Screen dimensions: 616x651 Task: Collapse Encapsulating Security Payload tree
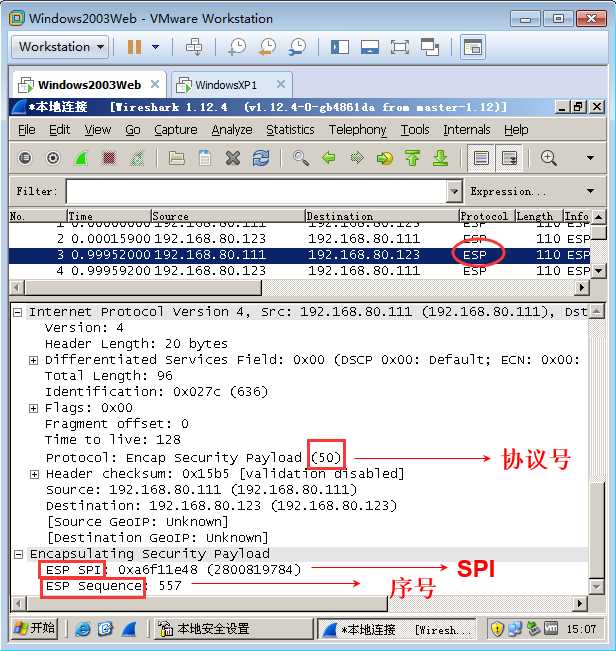coord(18,554)
